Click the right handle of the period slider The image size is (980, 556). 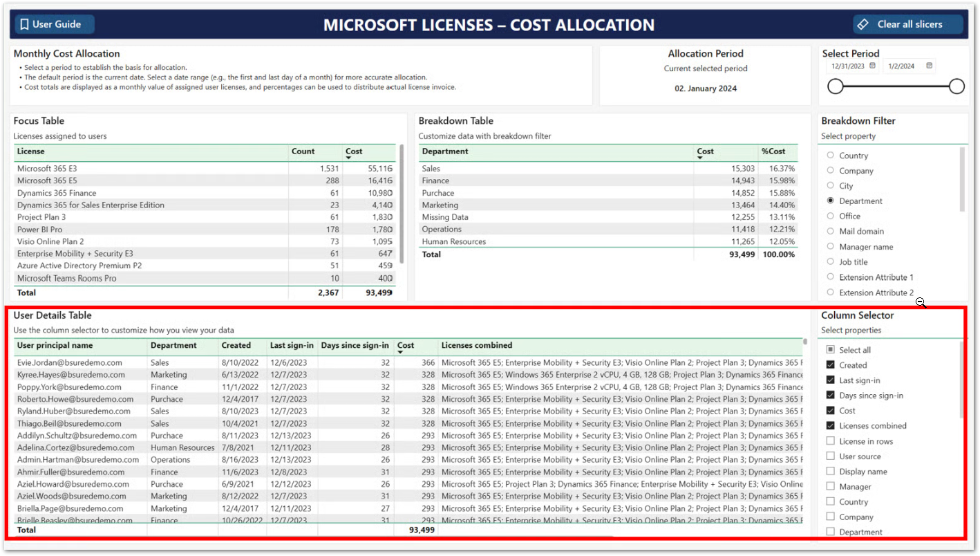click(957, 86)
